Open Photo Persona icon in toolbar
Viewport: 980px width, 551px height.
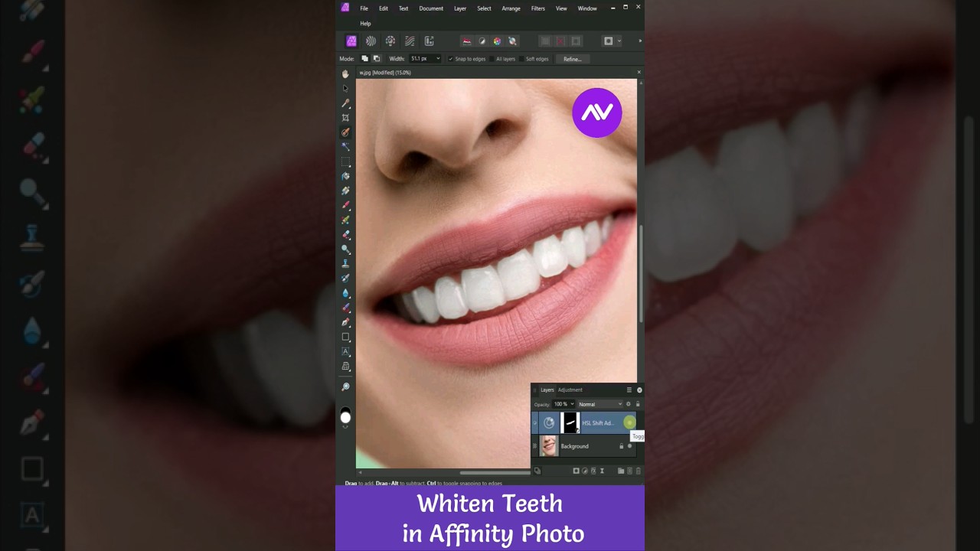click(x=351, y=41)
